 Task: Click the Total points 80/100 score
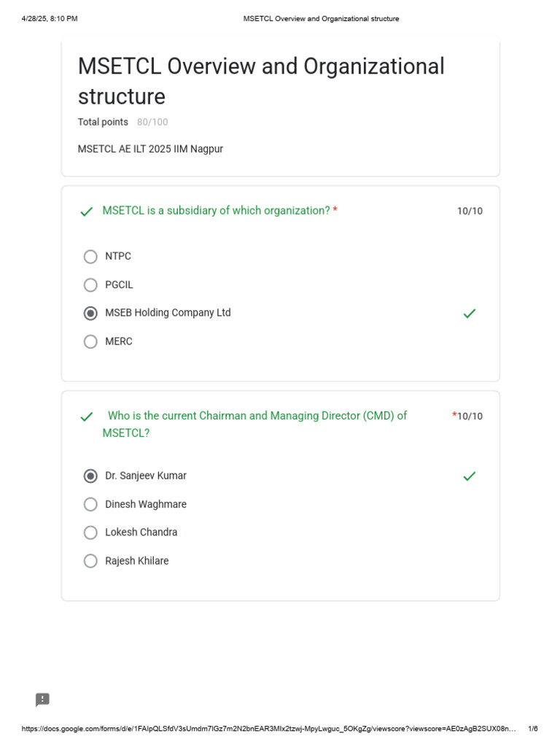click(122, 122)
